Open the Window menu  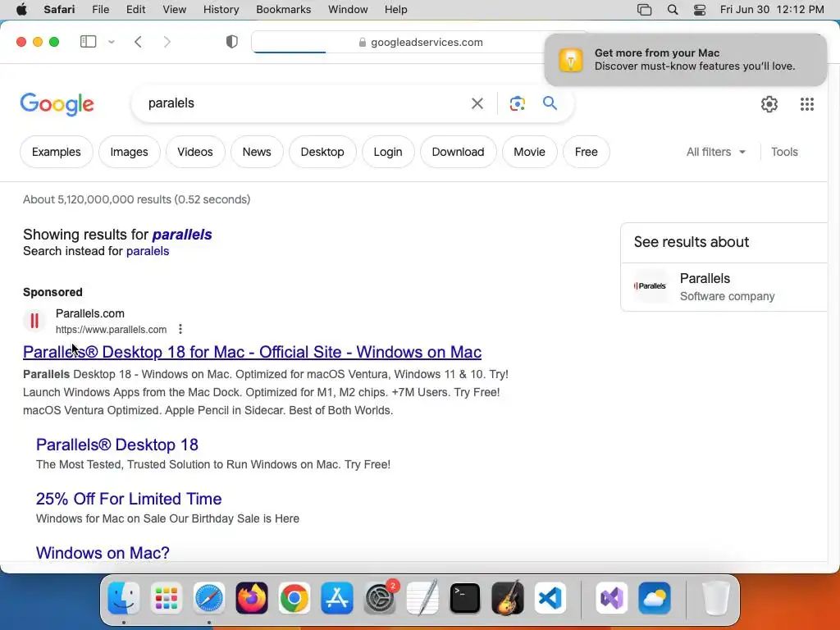coord(348,9)
